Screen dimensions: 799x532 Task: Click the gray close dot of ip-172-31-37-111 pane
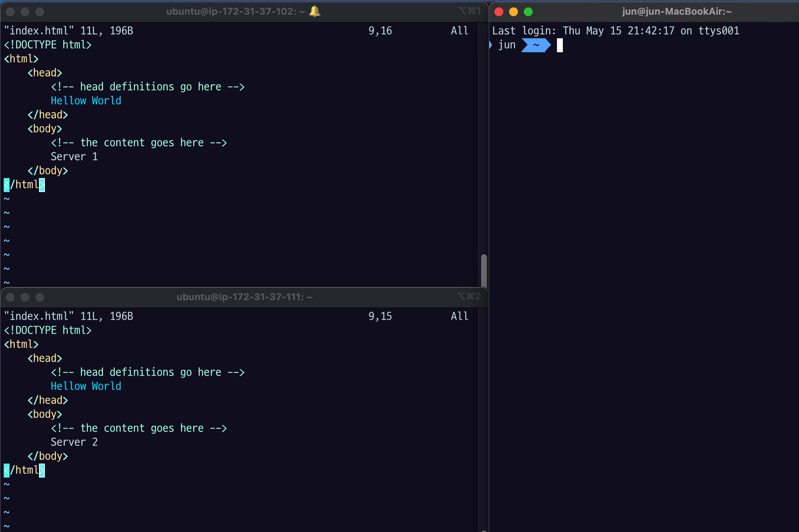pyautogui.click(x=10, y=297)
